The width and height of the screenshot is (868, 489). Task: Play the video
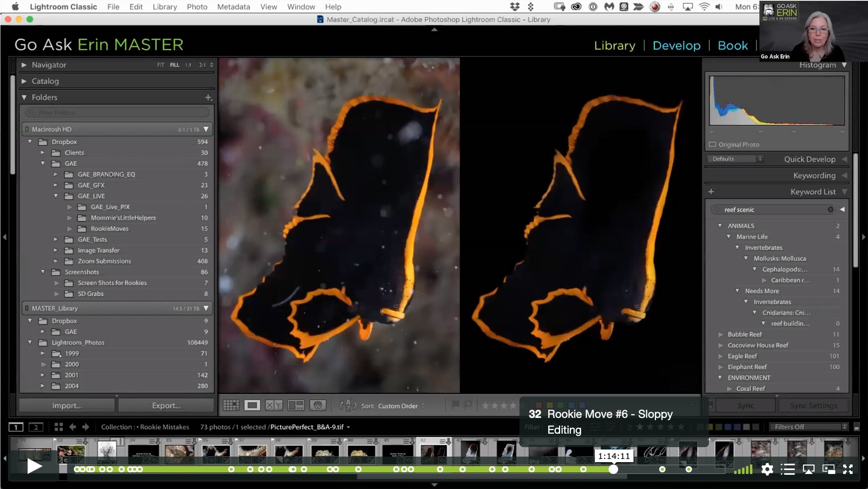click(34, 467)
